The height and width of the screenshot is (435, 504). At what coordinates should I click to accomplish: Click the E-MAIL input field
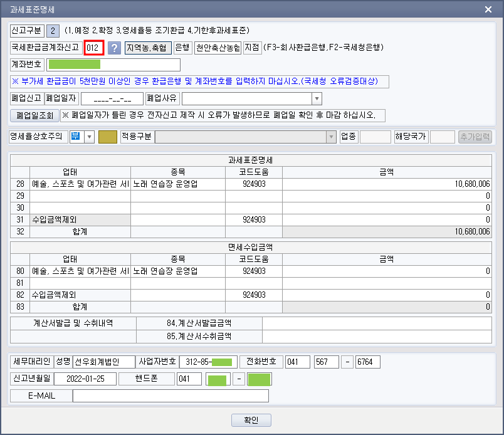[170, 396]
